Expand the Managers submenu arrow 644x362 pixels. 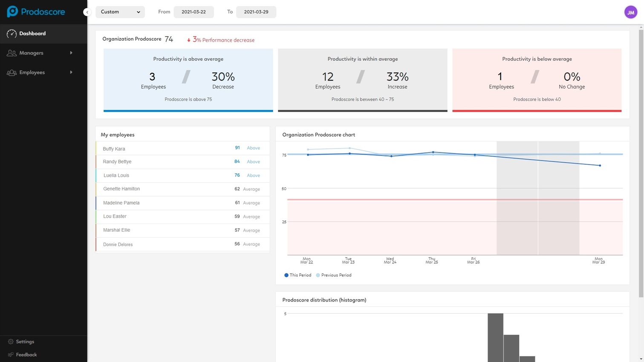coord(71,53)
